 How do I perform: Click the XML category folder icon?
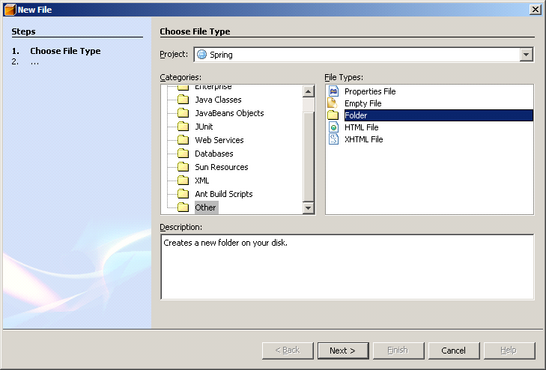click(183, 181)
